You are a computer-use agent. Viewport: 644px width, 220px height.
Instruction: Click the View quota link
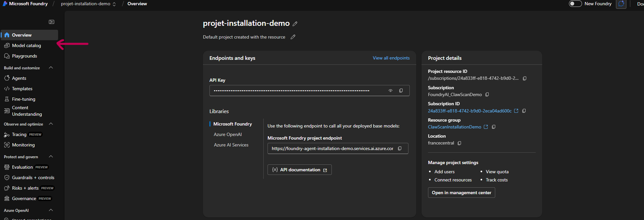click(497, 172)
